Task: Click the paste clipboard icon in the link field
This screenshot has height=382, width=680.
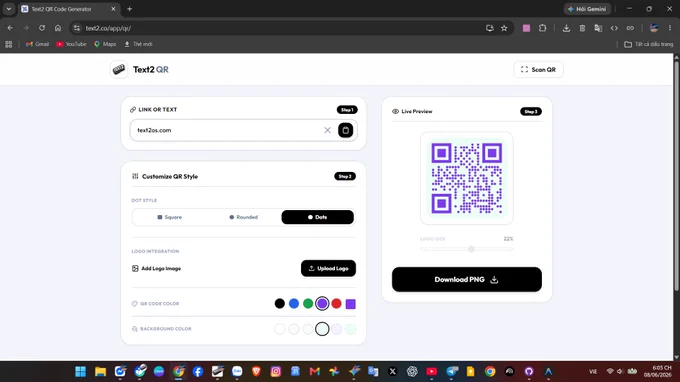Action: point(346,130)
